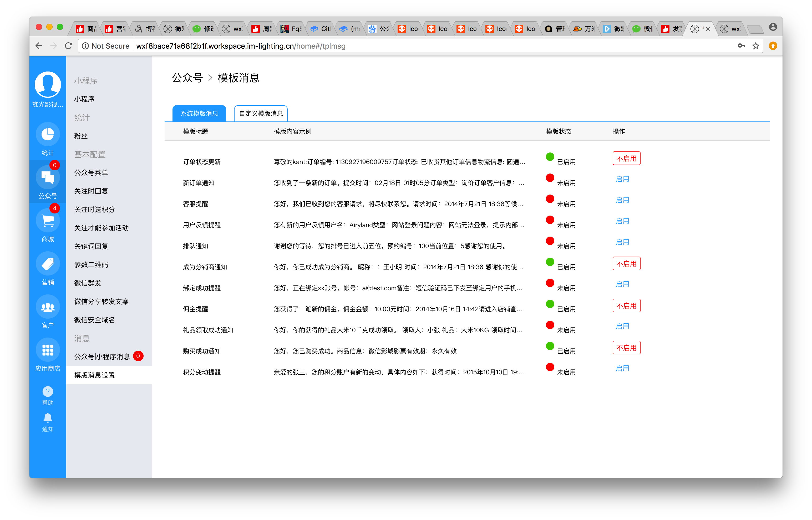Open the 帮助 question mark icon
Image resolution: width=812 pixels, height=520 pixels.
tap(48, 392)
